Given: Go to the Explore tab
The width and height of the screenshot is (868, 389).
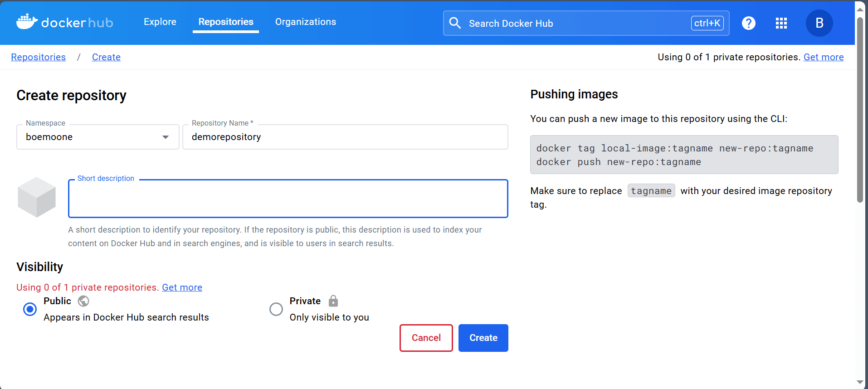Looking at the screenshot, I should (x=160, y=22).
